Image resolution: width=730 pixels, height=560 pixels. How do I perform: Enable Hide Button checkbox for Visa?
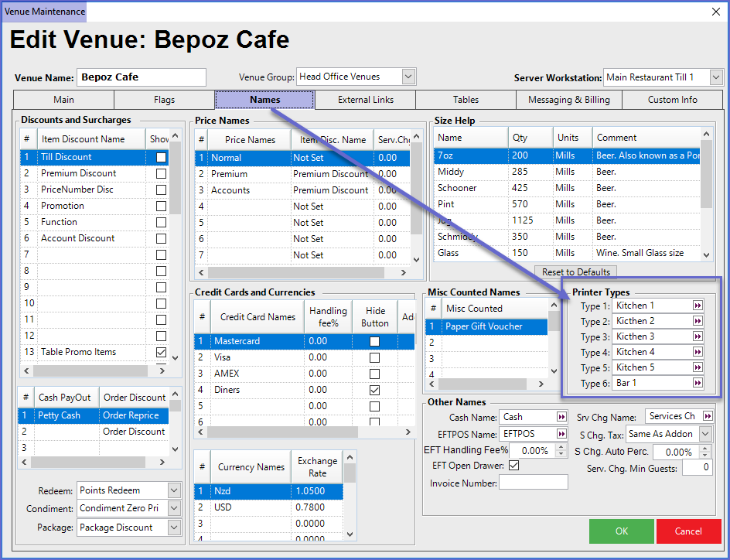click(374, 357)
